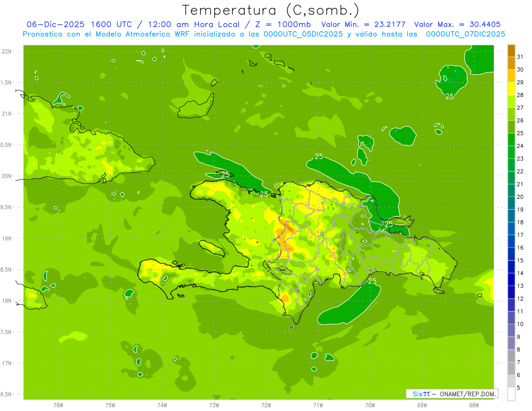This screenshot has height=411, width=532.
Task: Click the 18N latitude axis label
Action: tap(7, 301)
